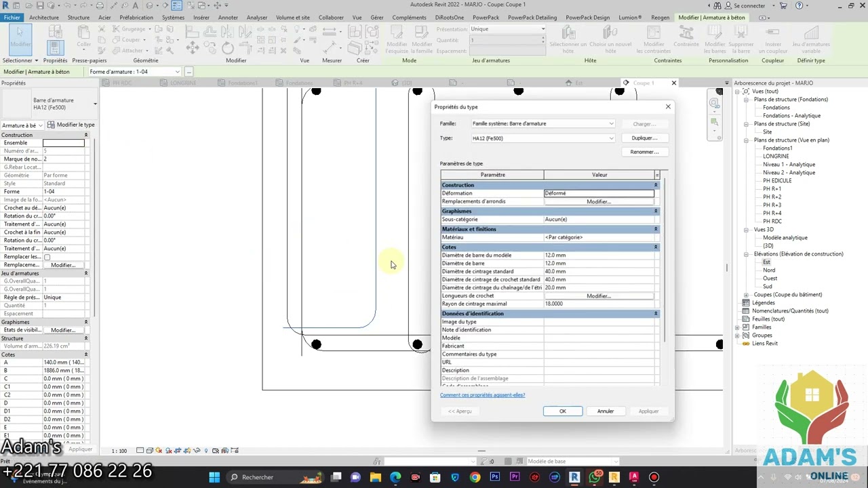The image size is (868, 488).
Task: Click the 1 : 100 view scale
Action: (x=119, y=451)
